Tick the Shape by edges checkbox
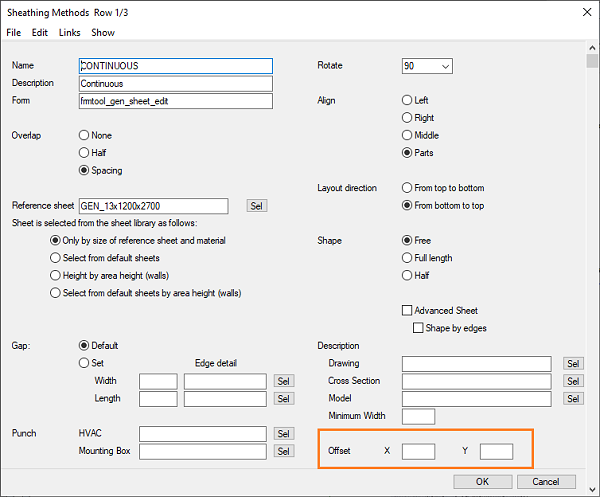This screenshot has width=600, height=497. click(x=419, y=328)
